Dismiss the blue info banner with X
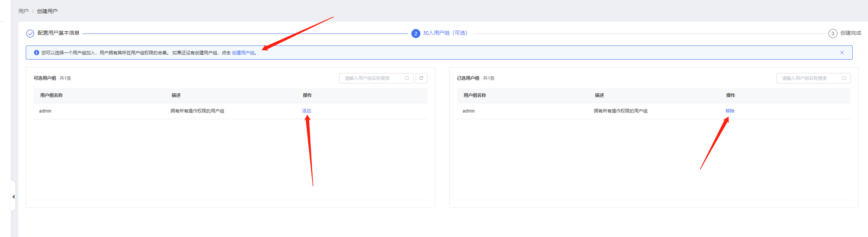Screen dimensions: 868x237 842,53
